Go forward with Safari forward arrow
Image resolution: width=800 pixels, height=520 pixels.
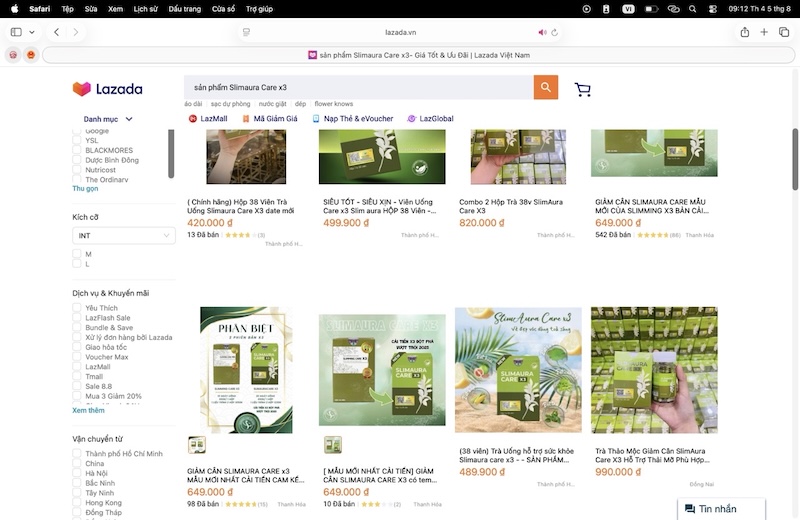76,32
